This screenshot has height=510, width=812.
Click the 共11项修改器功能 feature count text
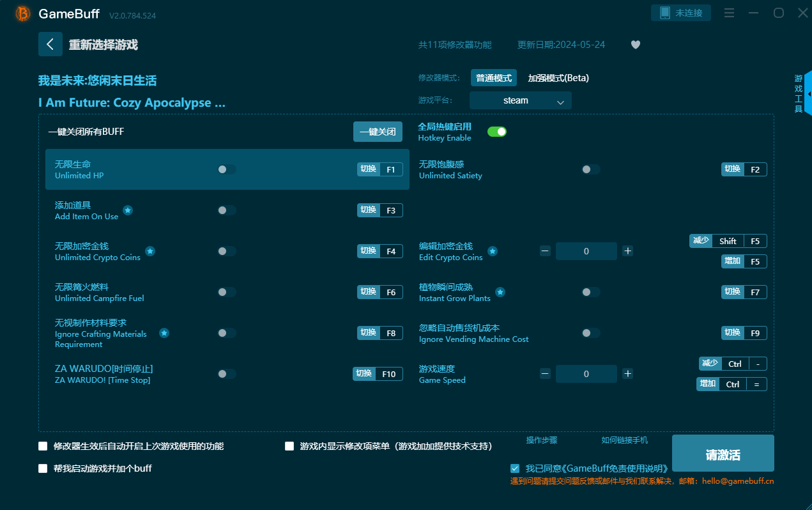[x=455, y=45]
